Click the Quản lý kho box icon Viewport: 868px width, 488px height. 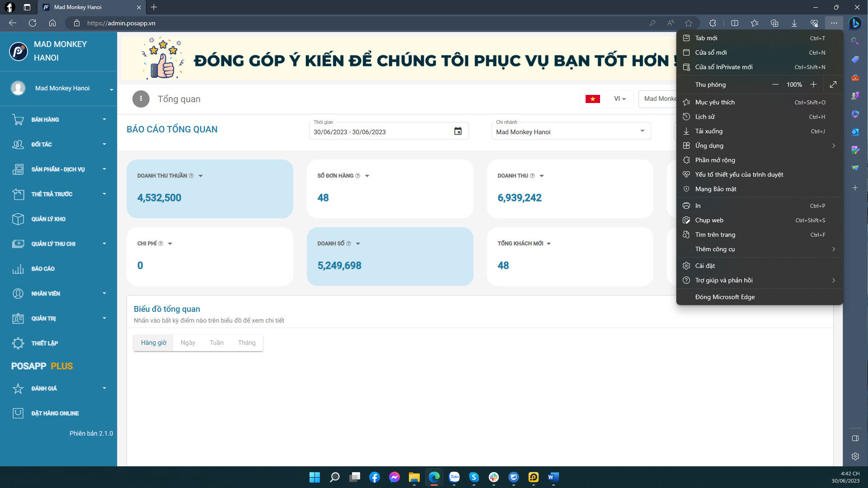click(x=18, y=219)
